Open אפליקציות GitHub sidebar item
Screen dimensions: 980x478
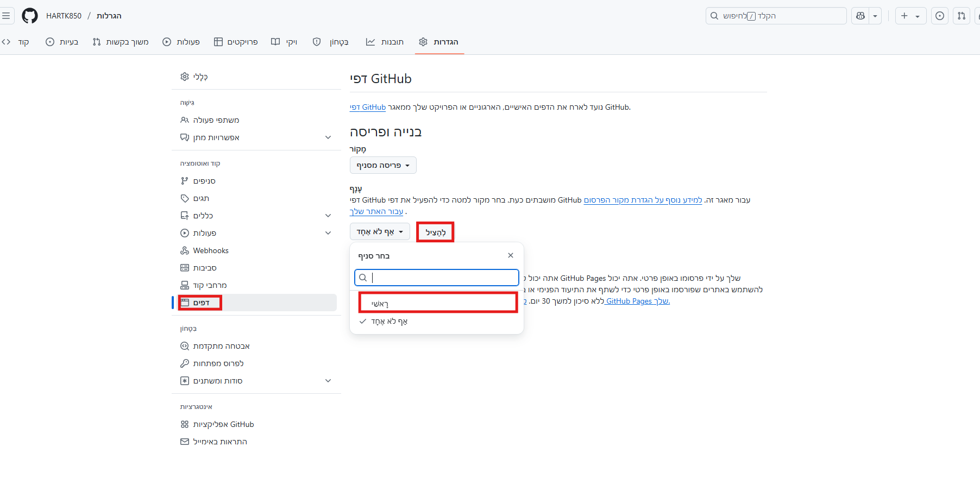[256, 424]
